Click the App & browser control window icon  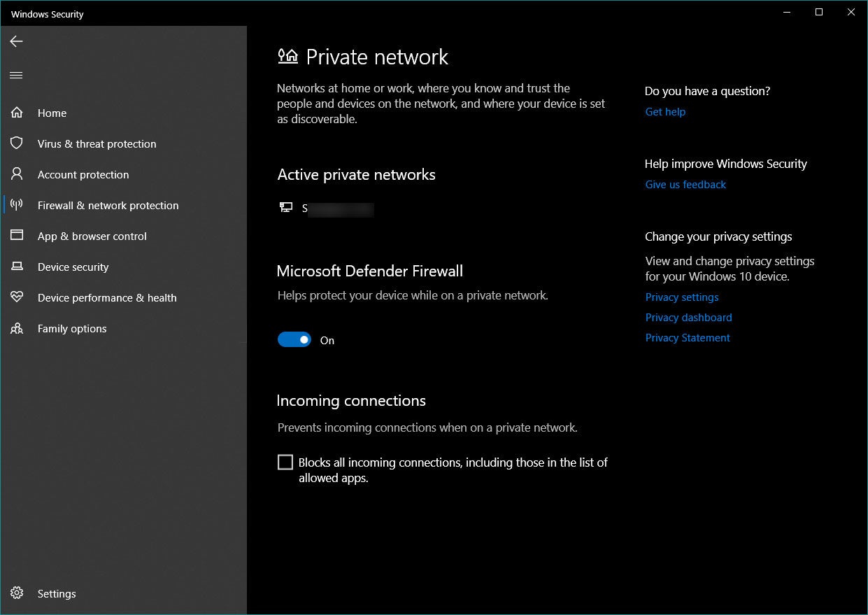click(17, 236)
